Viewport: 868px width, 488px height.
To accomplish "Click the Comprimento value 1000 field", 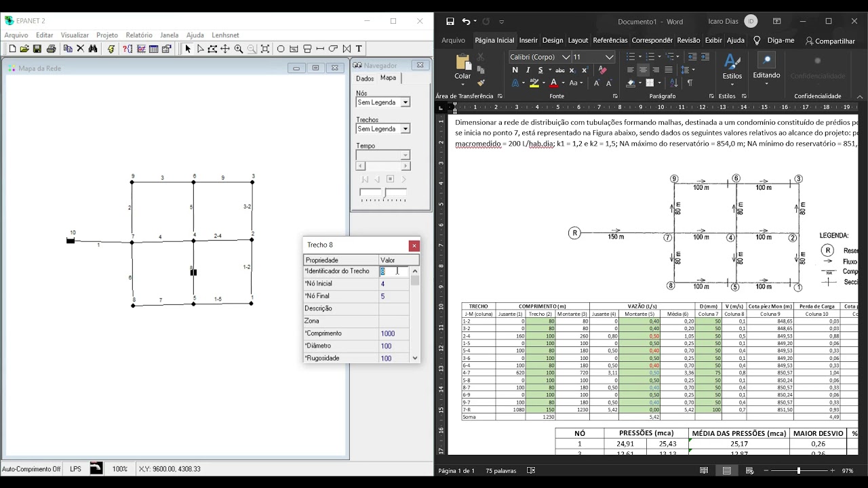I will [x=394, y=333].
